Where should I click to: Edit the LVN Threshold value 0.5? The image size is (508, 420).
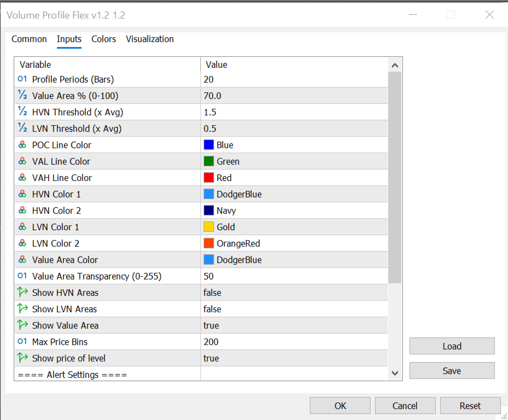294,129
